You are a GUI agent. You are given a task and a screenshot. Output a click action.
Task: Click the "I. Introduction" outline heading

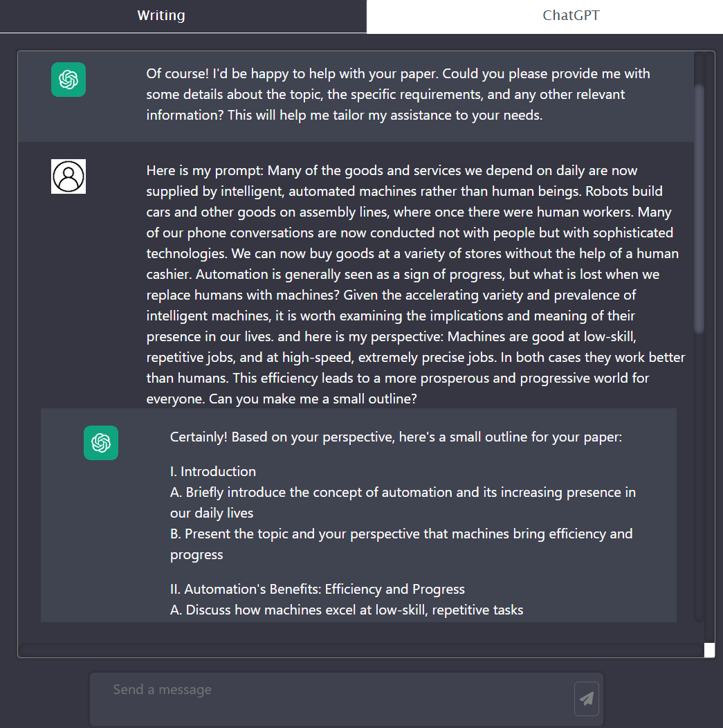(213, 471)
